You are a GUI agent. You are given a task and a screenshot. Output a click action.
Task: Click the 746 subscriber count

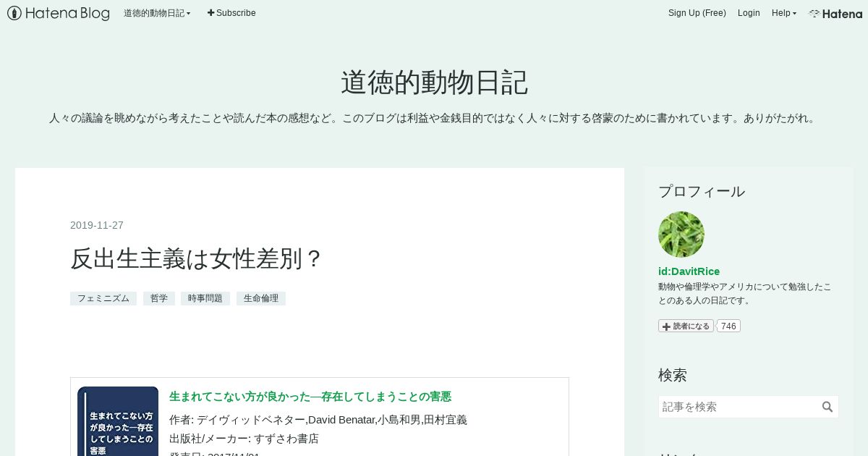pos(728,326)
